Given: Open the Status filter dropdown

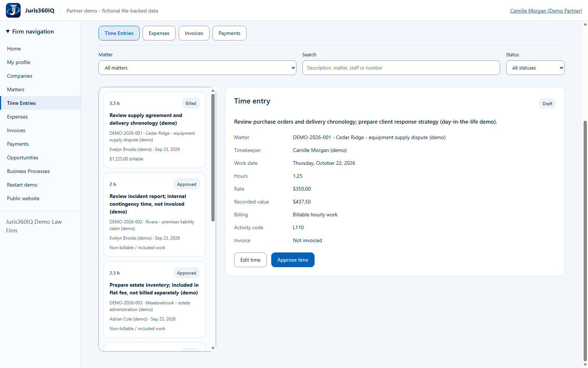Looking at the screenshot, I should click(x=535, y=68).
